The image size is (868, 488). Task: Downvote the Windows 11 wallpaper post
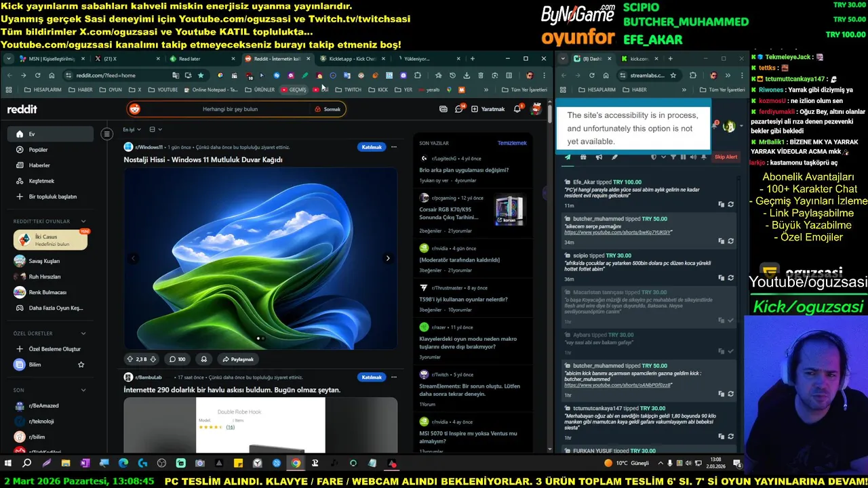coord(153,359)
